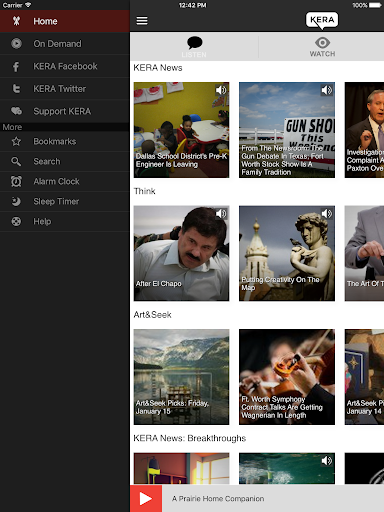Open Help from the side menu
Image resolution: width=384 pixels, height=512 pixels.
click(x=65, y=221)
